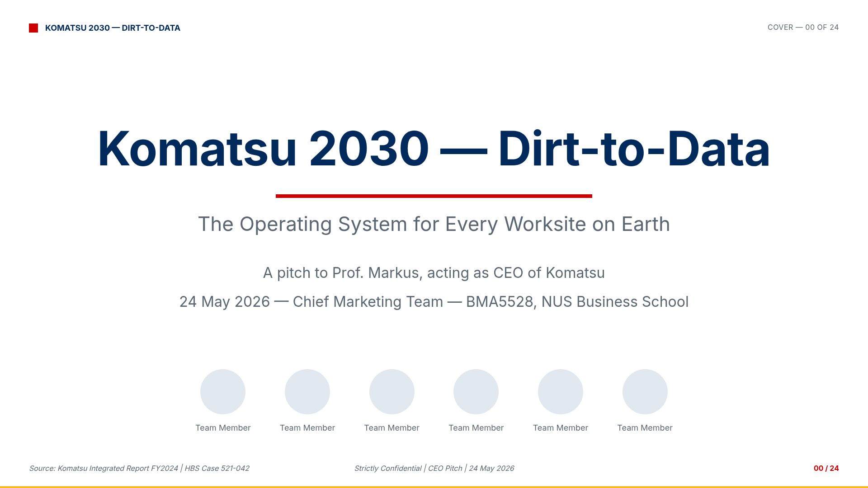868x488 pixels.
Task: Click the subtitle about Operating System for Every Worksite
Action: 434,224
